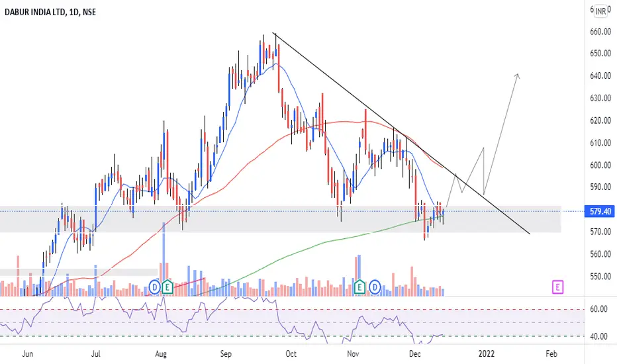
Task: Click the Feb label on time axis
Action: tap(551, 354)
